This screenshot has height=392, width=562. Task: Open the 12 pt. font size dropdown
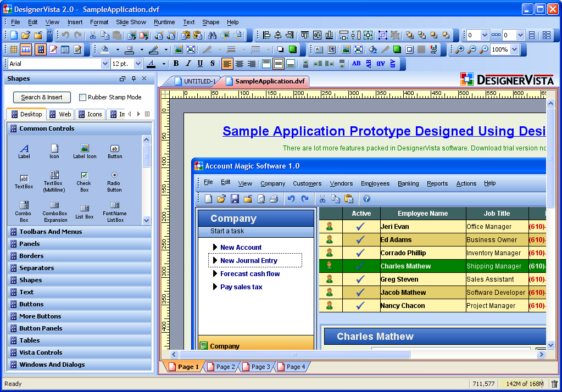138,64
